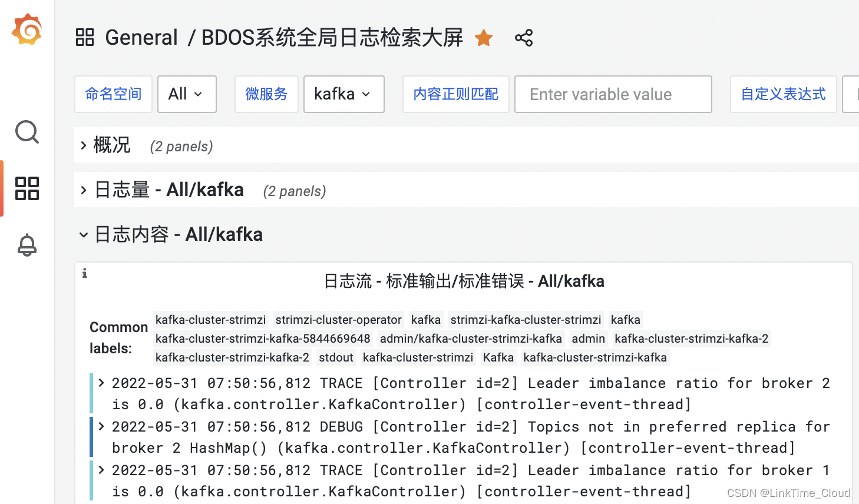Screen dimensions: 859x504
Task: Click the 微服务 variable label
Action: coord(267,94)
